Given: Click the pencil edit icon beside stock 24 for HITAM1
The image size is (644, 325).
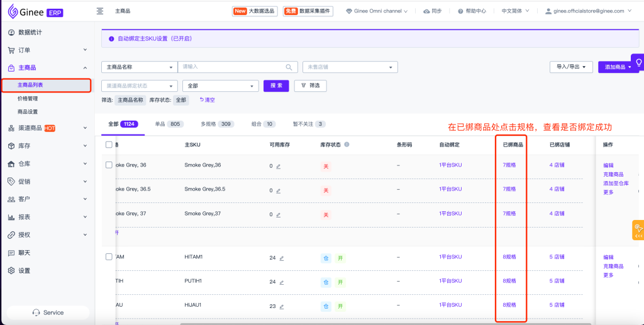Looking at the screenshot, I should pyautogui.click(x=282, y=258).
